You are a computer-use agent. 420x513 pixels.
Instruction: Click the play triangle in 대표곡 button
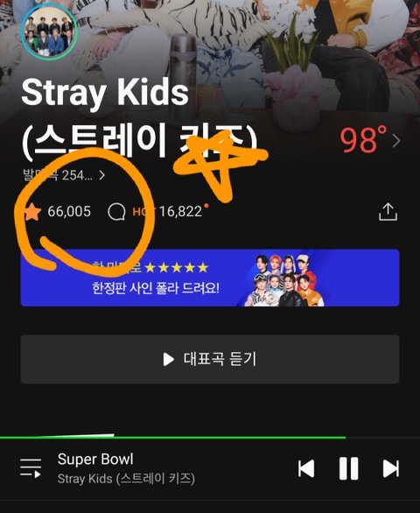(168, 359)
